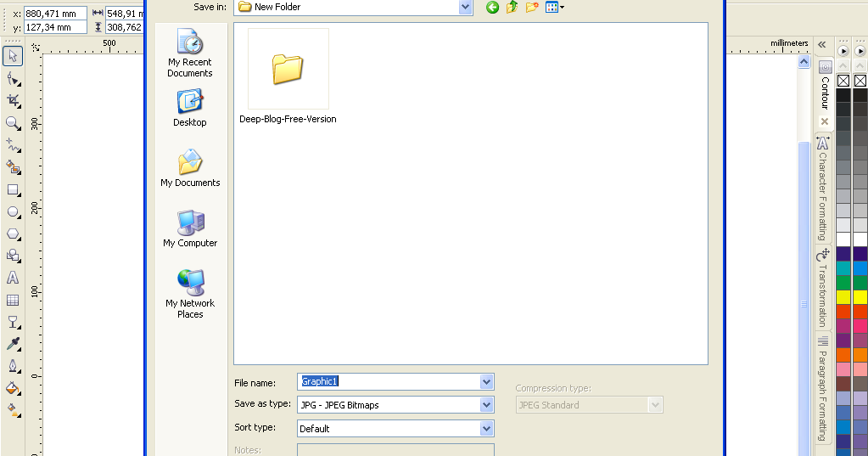Select the Pick tool in the toolbox
The height and width of the screenshot is (456, 868).
point(13,57)
